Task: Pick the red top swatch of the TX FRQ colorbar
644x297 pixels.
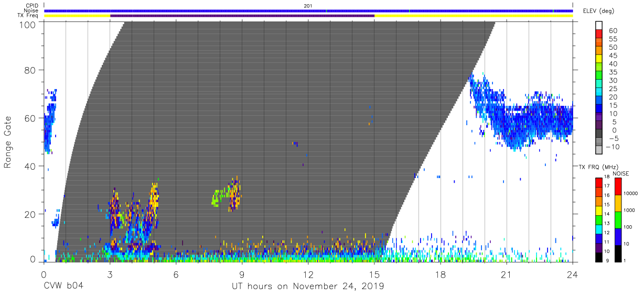Action: click(598, 182)
